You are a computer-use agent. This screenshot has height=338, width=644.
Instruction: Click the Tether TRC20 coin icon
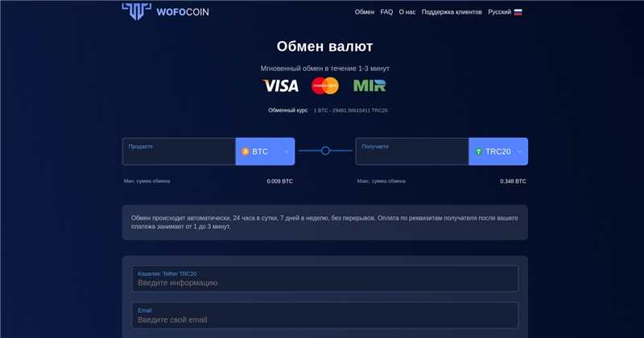(x=478, y=151)
